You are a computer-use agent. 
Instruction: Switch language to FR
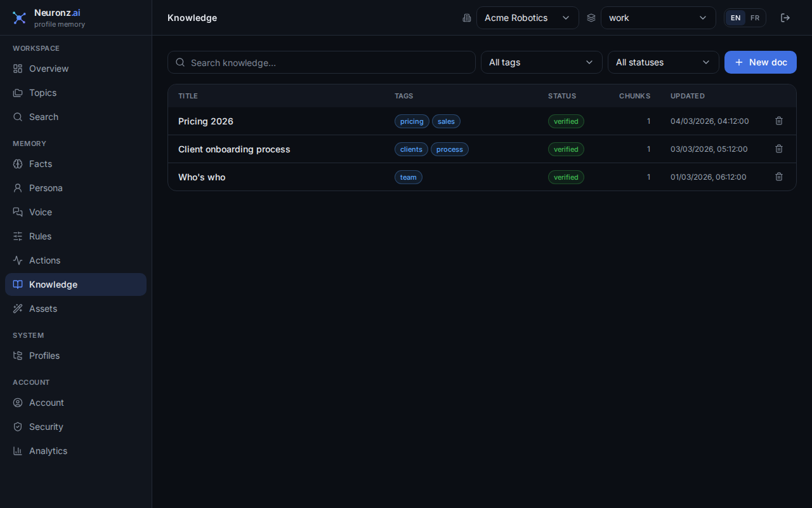755,18
